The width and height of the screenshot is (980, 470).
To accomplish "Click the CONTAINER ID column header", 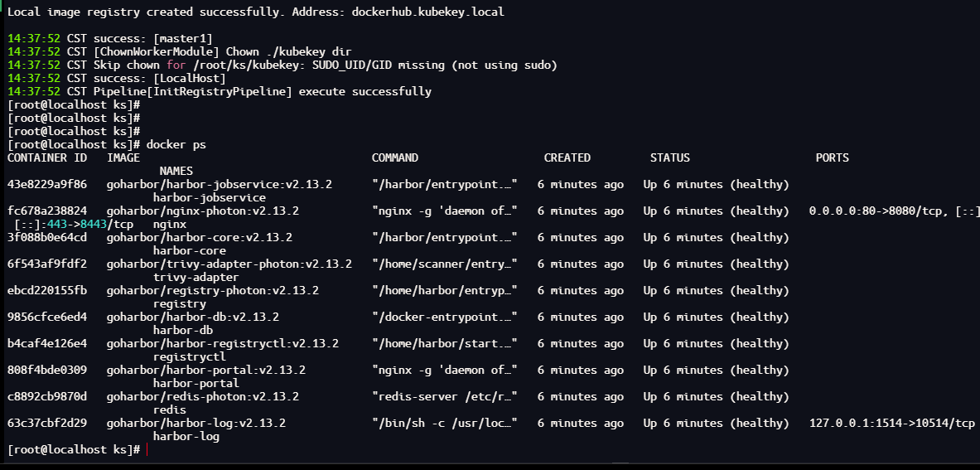I will pyautogui.click(x=46, y=157).
